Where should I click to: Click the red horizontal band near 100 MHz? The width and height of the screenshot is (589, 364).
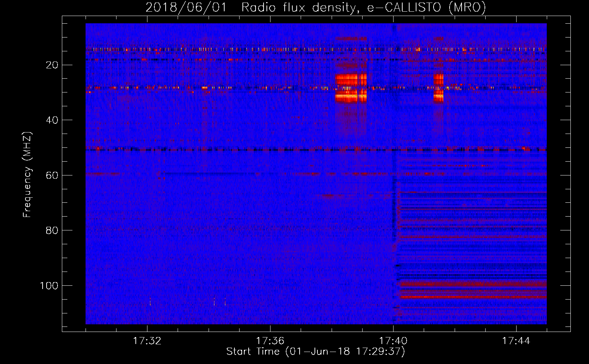point(473,284)
